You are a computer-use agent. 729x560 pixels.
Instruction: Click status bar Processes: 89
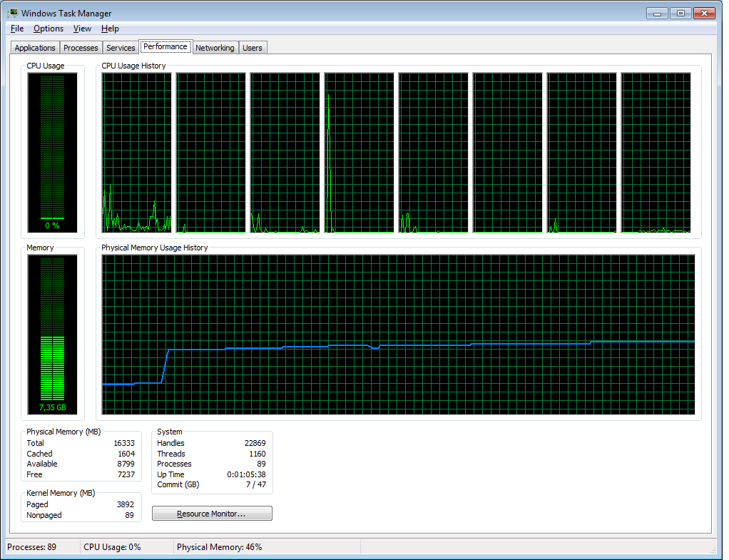(x=31, y=547)
